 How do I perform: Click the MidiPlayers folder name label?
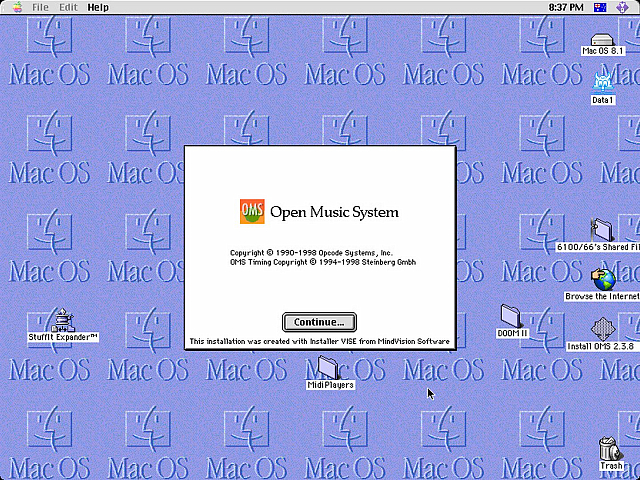tap(330, 385)
